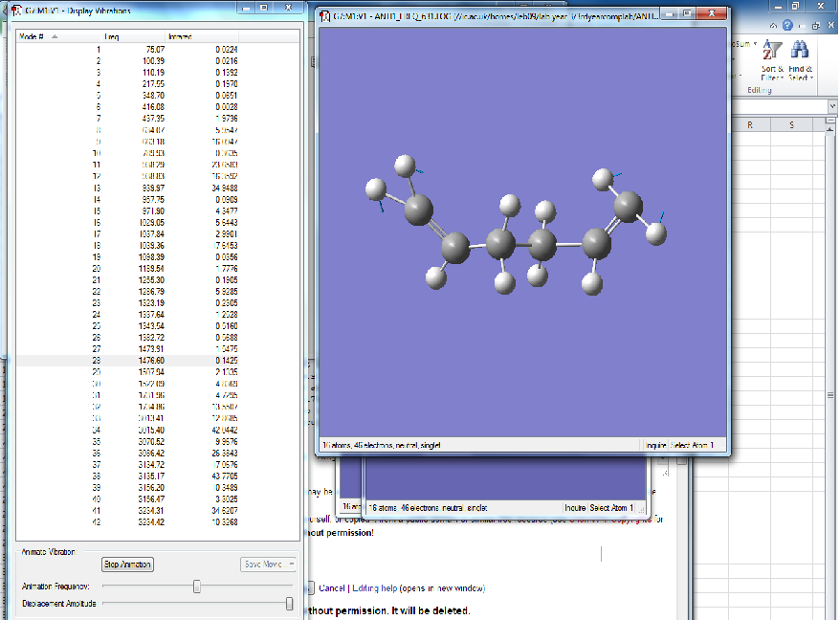Click the blue Excel help question mark
The height and width of the screenshot is (620, 840).
[786, 26]
